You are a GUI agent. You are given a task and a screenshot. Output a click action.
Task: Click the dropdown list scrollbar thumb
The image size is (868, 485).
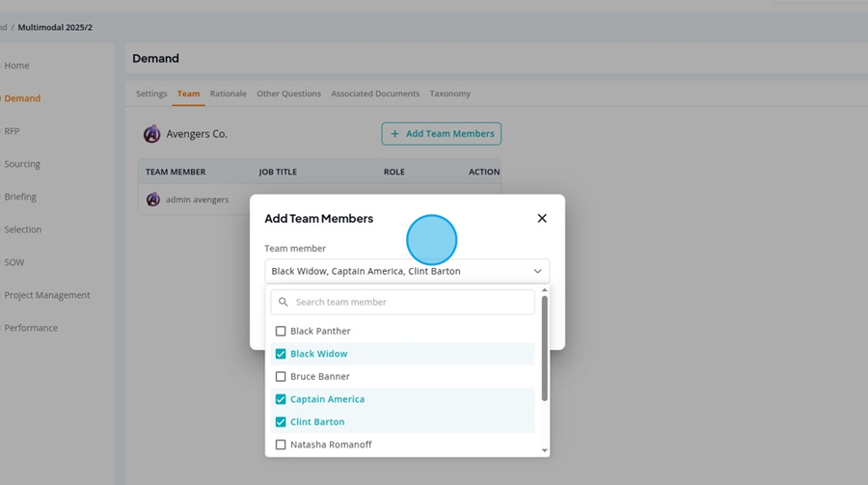545,348
